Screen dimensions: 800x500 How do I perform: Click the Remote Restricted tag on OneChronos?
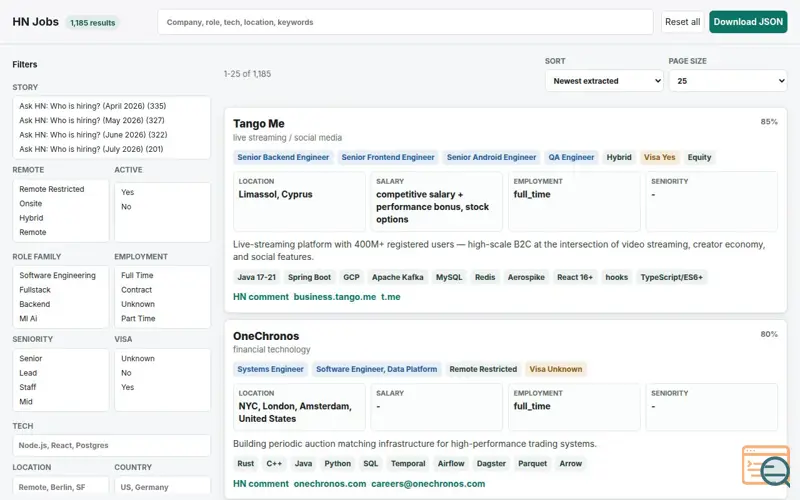pos(483,369)
